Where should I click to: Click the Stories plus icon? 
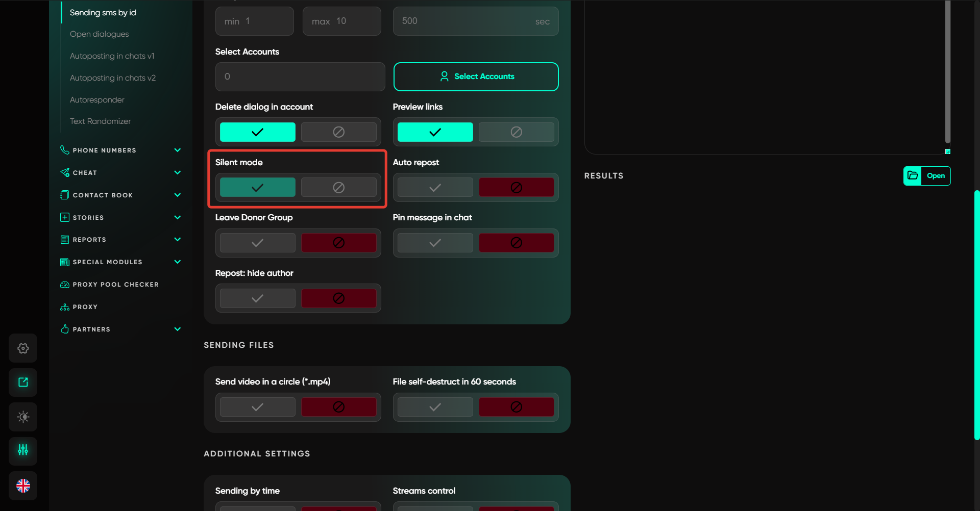point(65,217)
